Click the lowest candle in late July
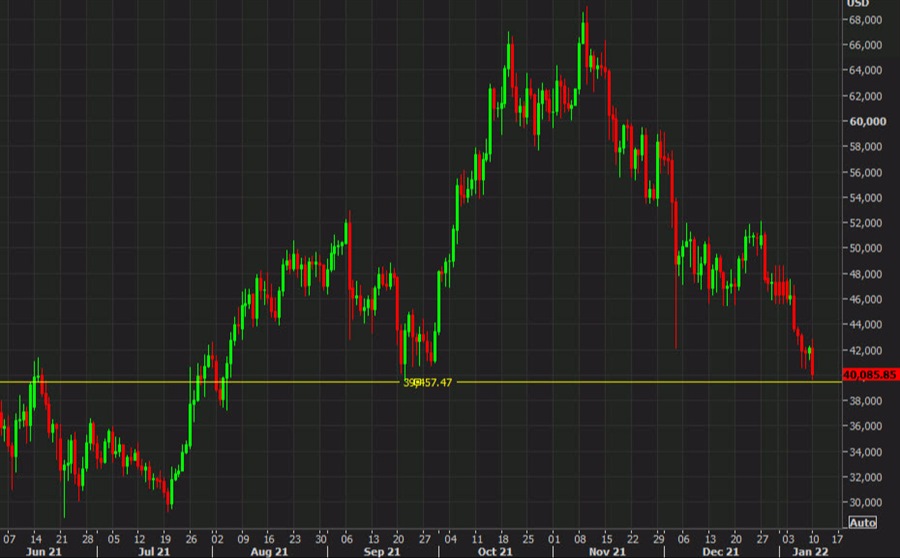This screenshot has width=900, height=558. tap(171, 494)
